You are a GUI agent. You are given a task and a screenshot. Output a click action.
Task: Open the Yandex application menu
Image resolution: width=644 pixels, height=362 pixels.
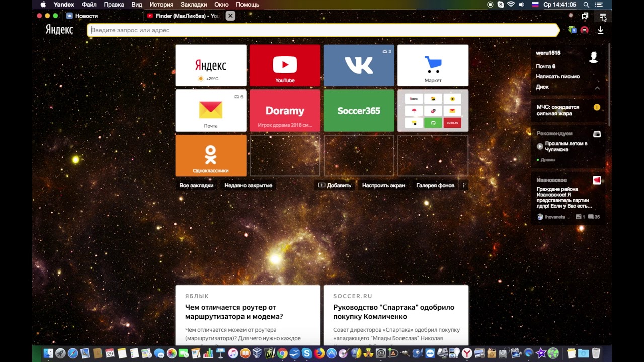pyautogui.click(x=64, y=5)
